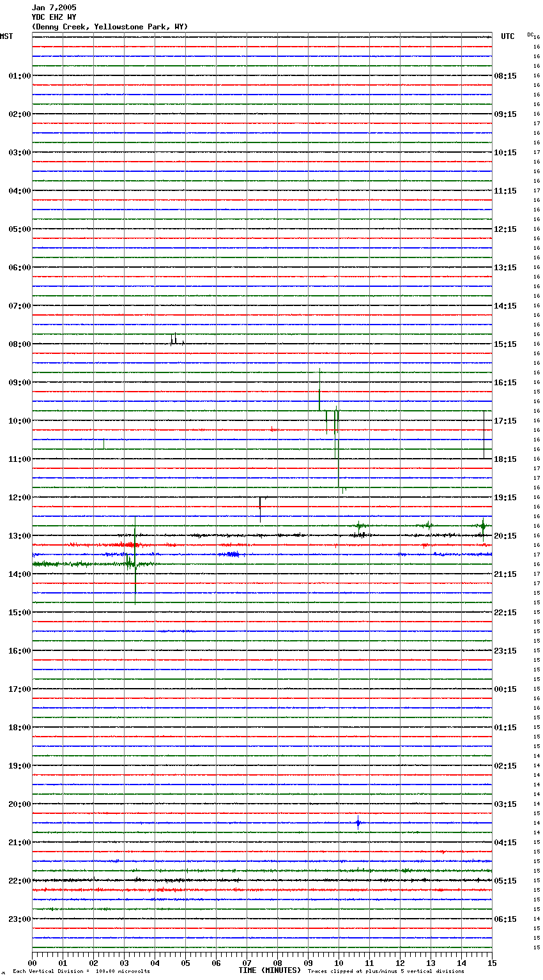543x980 pixels.
Task: Select the '02:00' MST time label
Action: click(x=20, y=114)
